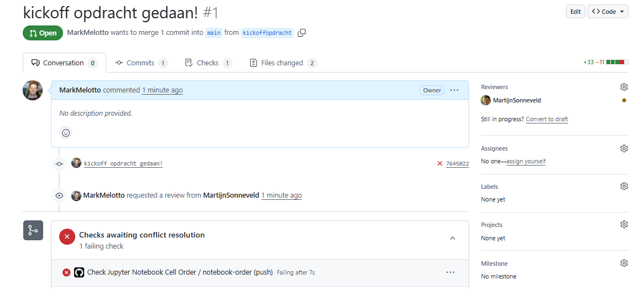Switch to the Conversation tab
The height and width of the screenshot is (289, 644).
(65, 63)
